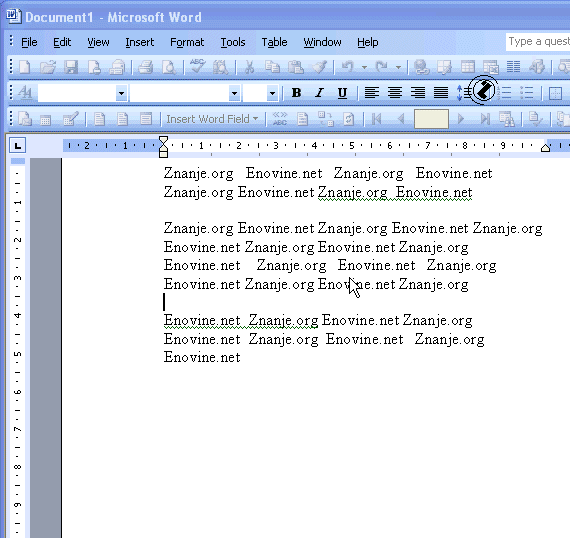This screenshot has height=538, width=570.
Task: Go to First Record in mail merge
Action: click(376, 119)
